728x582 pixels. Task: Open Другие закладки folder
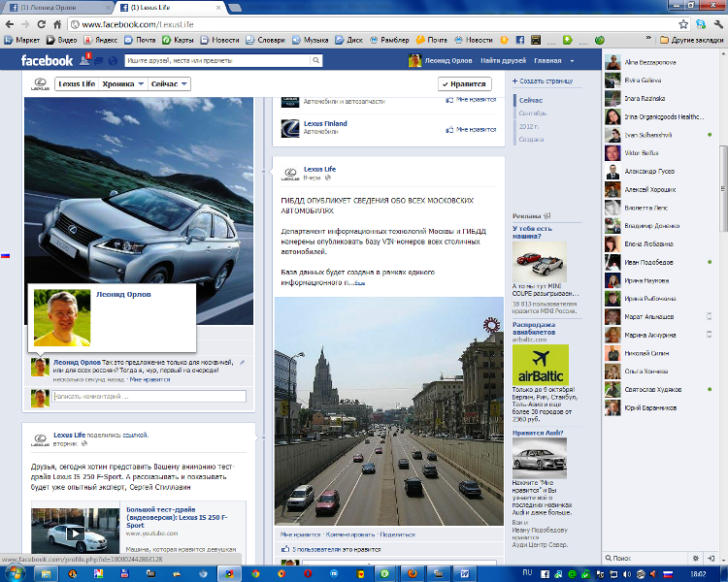[692, 40]
